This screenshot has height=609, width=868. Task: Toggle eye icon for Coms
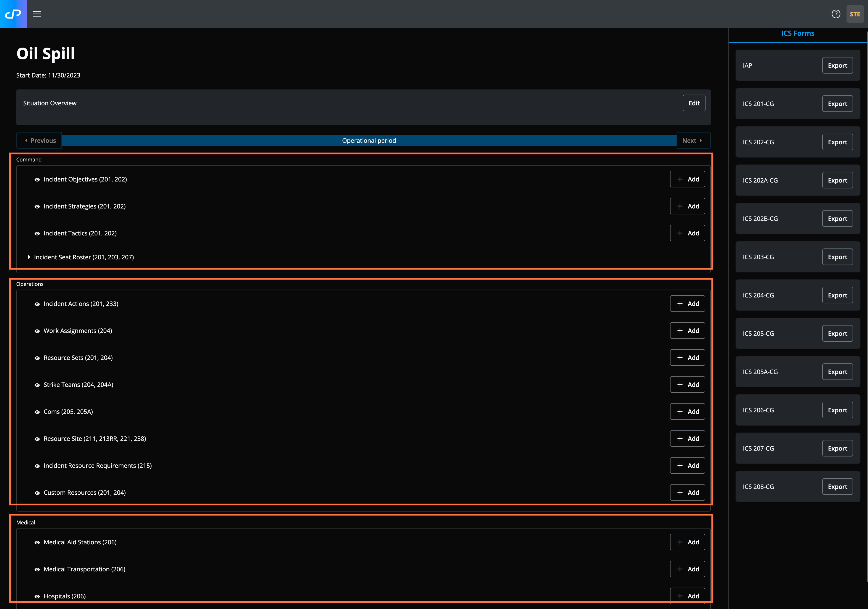click(37, 412)
